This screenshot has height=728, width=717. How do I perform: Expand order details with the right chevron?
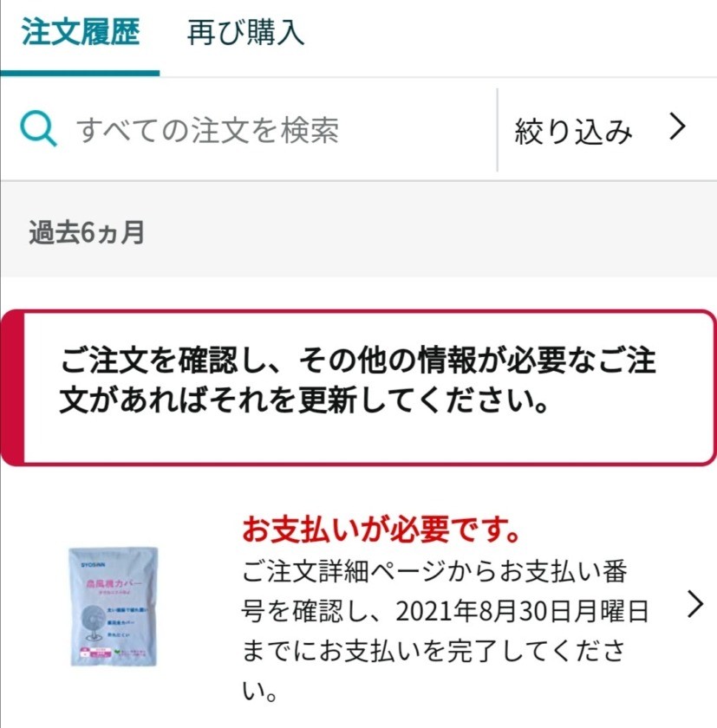point(695,604)
